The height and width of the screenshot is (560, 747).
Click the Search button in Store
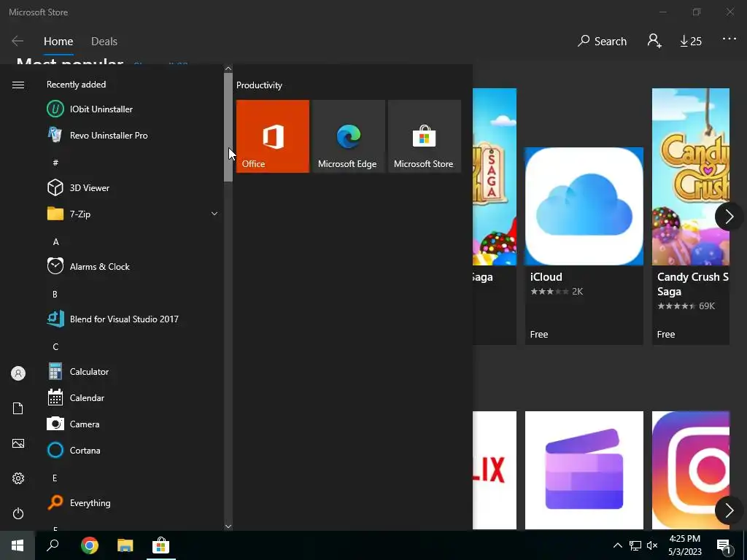pyautogui.click(x=602, y=42)
